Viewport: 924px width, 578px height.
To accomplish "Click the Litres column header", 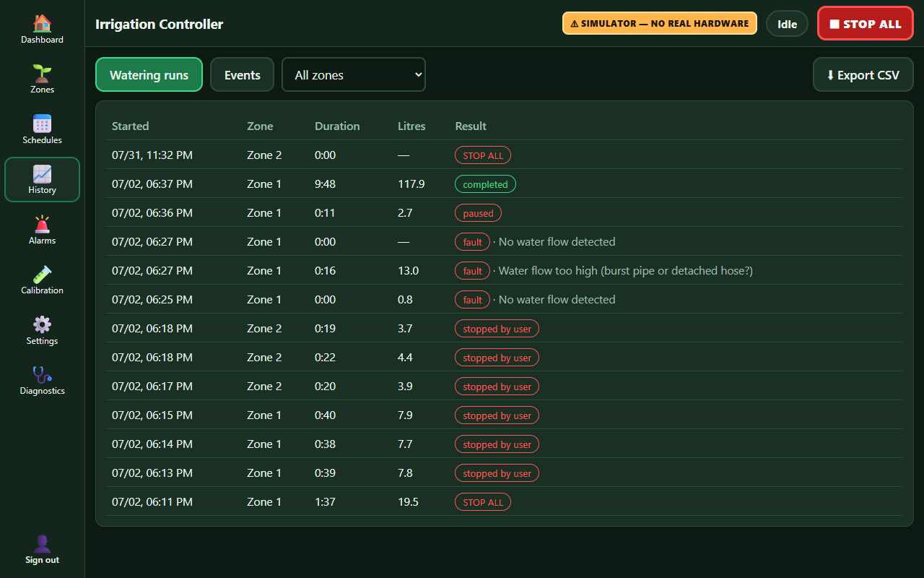I will pyautogui.click(x=411, y=126).
